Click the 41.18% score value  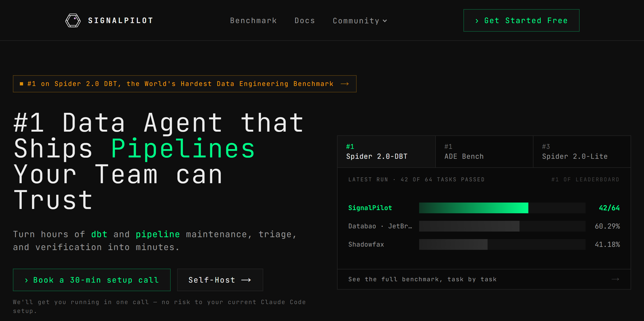click(x=607, y=244)
